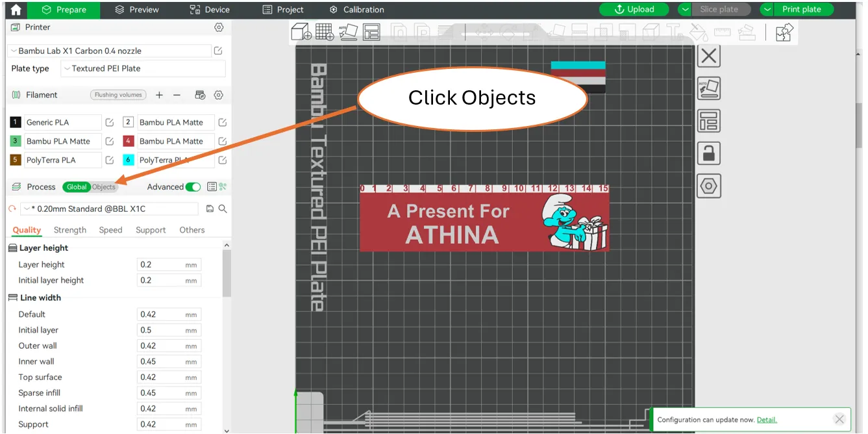The image size is (868, 434).
Task: Click the plate's remove X icon
Action: pyautogui.click(x=709, y=56)
